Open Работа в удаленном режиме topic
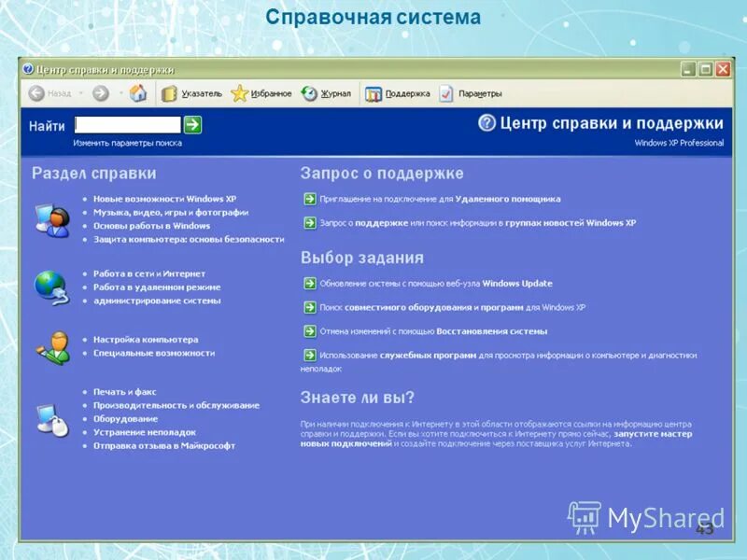747x560 pixels. [x=157, y=287]
